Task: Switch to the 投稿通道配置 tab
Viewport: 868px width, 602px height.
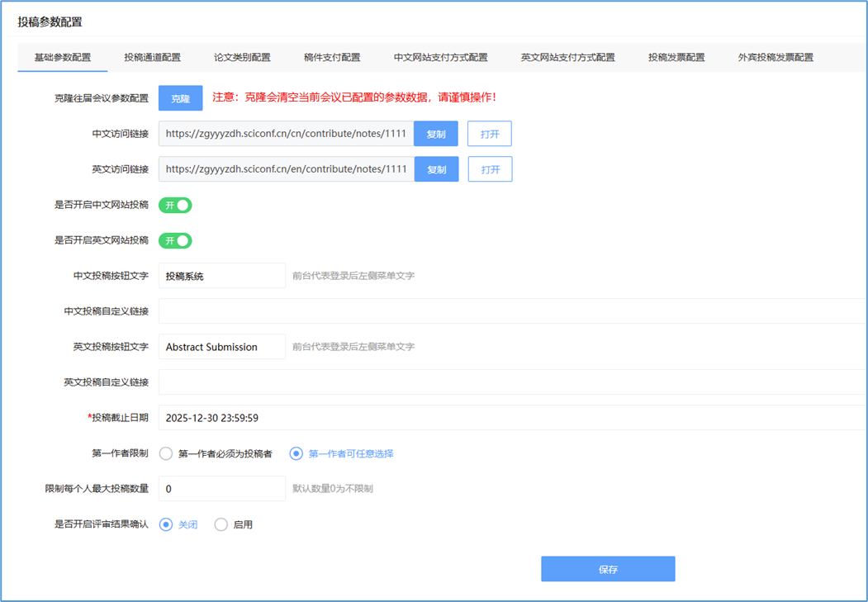Action: [x=152, y=57]
